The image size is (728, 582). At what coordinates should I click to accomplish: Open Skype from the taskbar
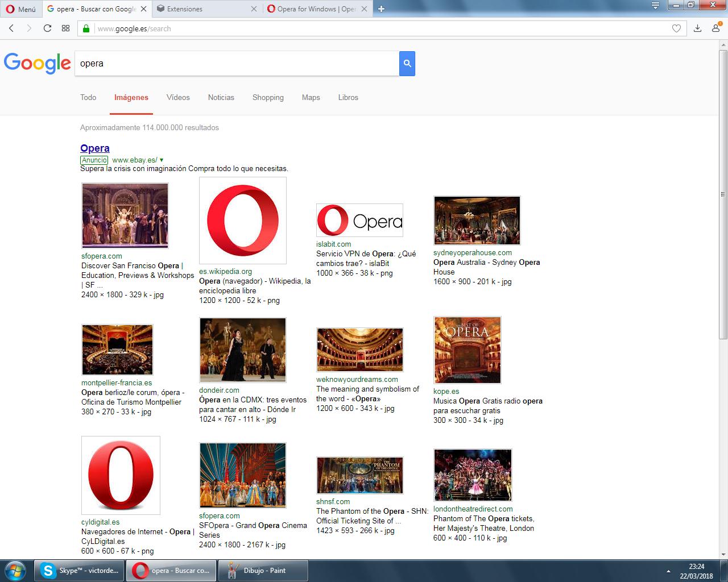78,570
